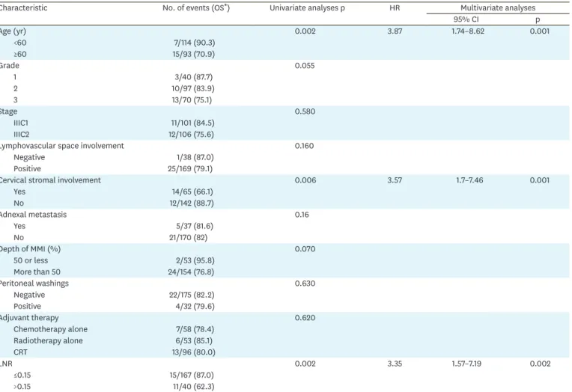This screenshot has height=392, width=572.
Task: Click the value '15/93 (70.9)'
Action: coord(193,55)
